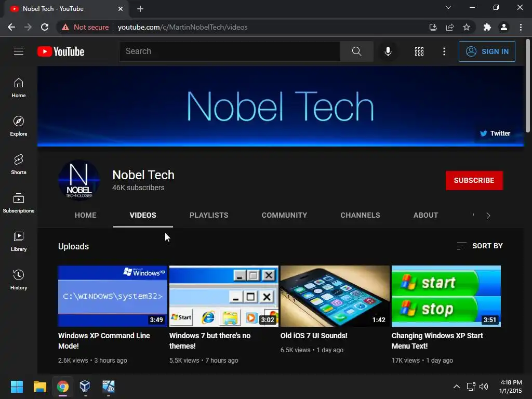Open Windows XP Command Line Mode title
Viewport: 532px width, 399px height.
pyautogui.click(x=104, y=341)
